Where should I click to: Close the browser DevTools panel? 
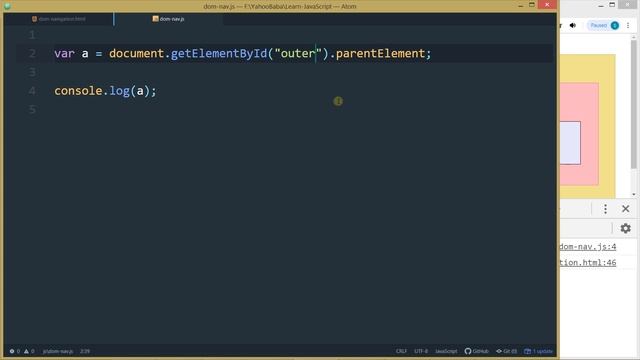coord(625,209)
